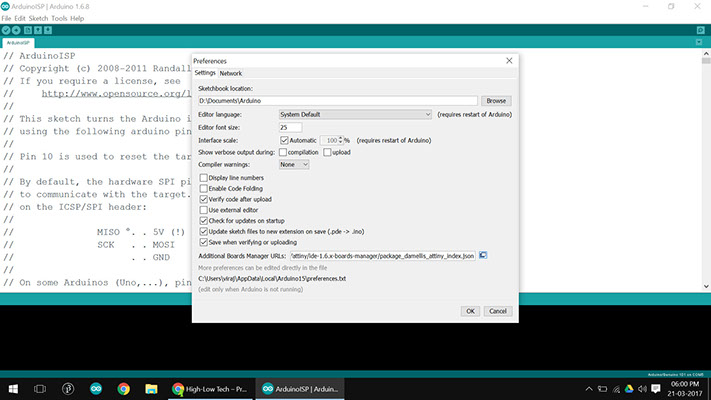
Task: Uncheck Verify code after upload
Action: point(204,200)
